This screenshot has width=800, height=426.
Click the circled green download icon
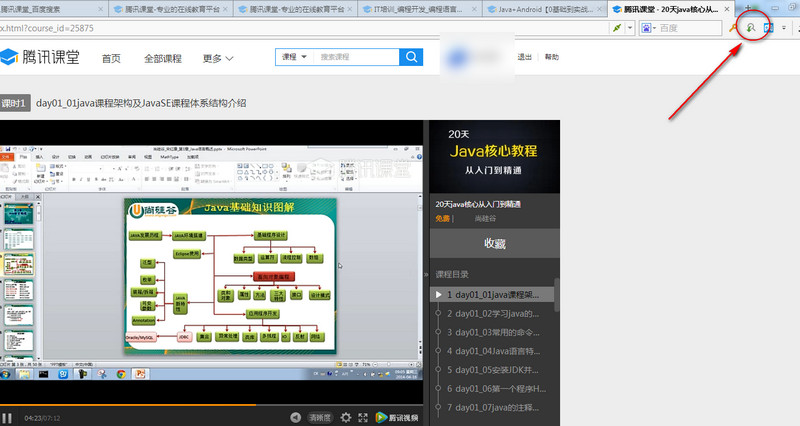click(x=749, y=28)
